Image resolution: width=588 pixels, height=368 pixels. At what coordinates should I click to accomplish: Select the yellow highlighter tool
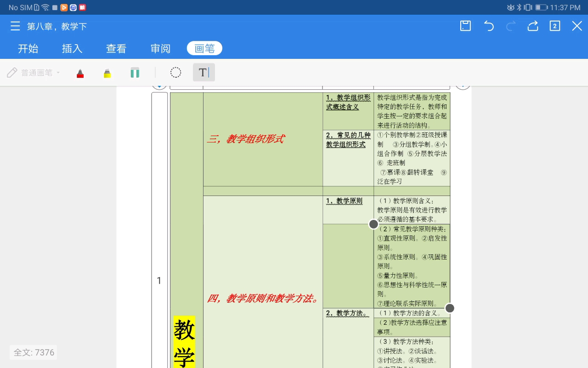(x=107, y=73)
